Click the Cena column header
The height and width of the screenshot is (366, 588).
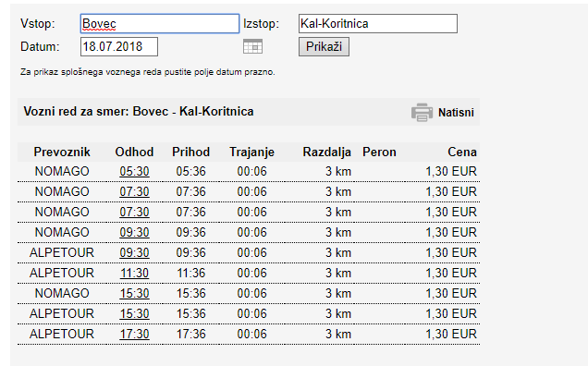pyautogui.click(x=462, y=152)
